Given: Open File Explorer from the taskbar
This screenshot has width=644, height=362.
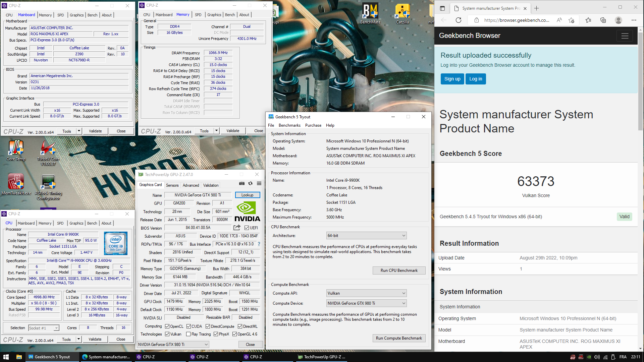Looking at the screenshot, I should click(x=19, y=357).
